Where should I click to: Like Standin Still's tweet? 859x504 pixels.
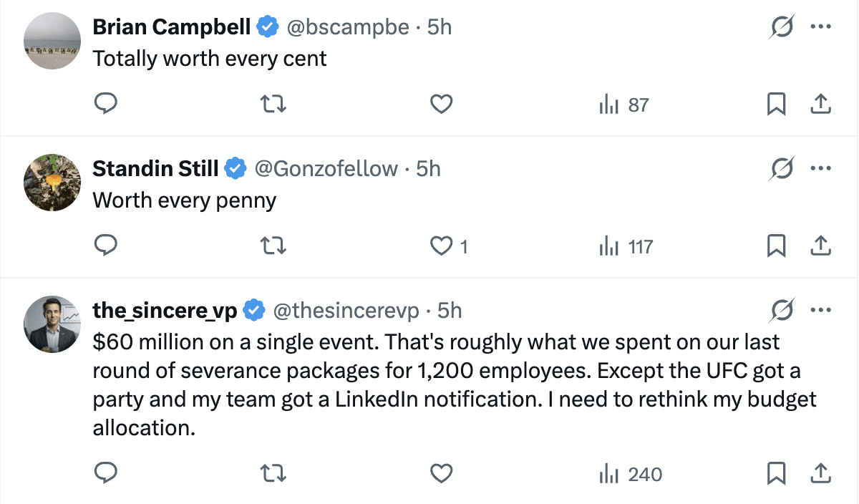[441, 246]
